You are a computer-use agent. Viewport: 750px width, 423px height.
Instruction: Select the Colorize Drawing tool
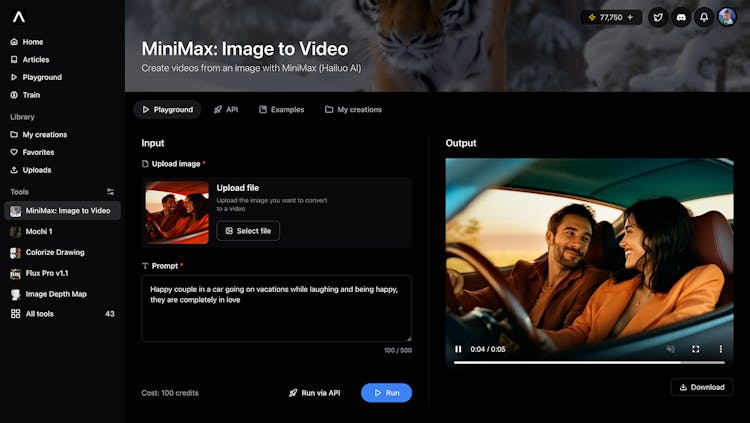pyautogui.click(x=47, y=253)
